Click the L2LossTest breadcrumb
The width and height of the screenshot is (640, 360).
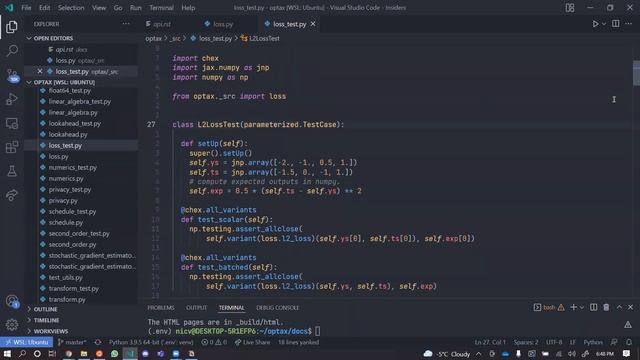(x=260, y=38)
